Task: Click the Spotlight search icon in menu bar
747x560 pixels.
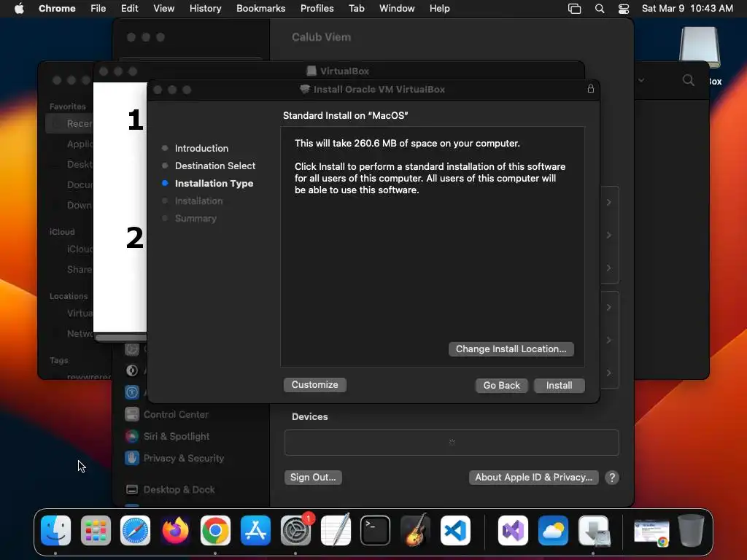Action: [x=600, y=9]
